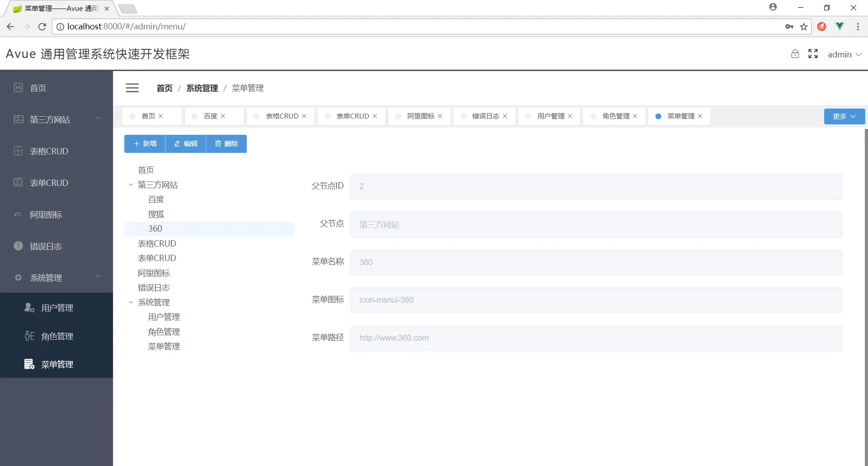Screen dimensions: 868x466
Task: Open 用户管理 in sidebar
Action: pyautogui.click(x=57, y=308)
